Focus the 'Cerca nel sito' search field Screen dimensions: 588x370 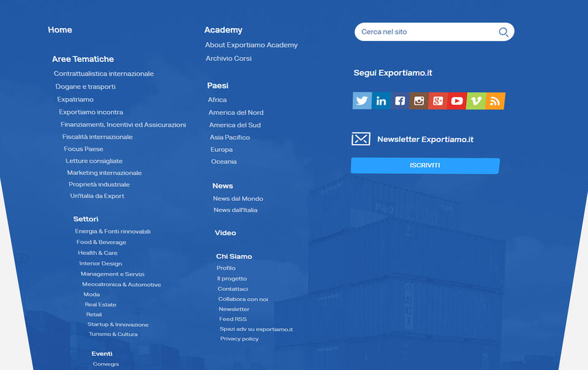tap(434, 32)
